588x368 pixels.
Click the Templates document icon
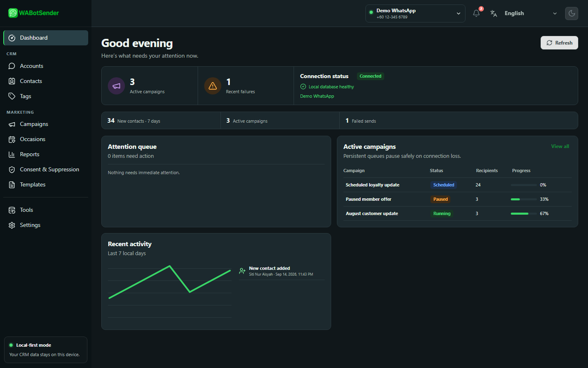[x=12, y=184]
